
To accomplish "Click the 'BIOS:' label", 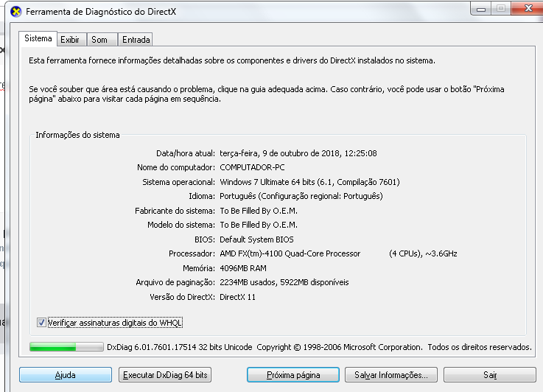I will pyautogui.click(x=205, y=239).
